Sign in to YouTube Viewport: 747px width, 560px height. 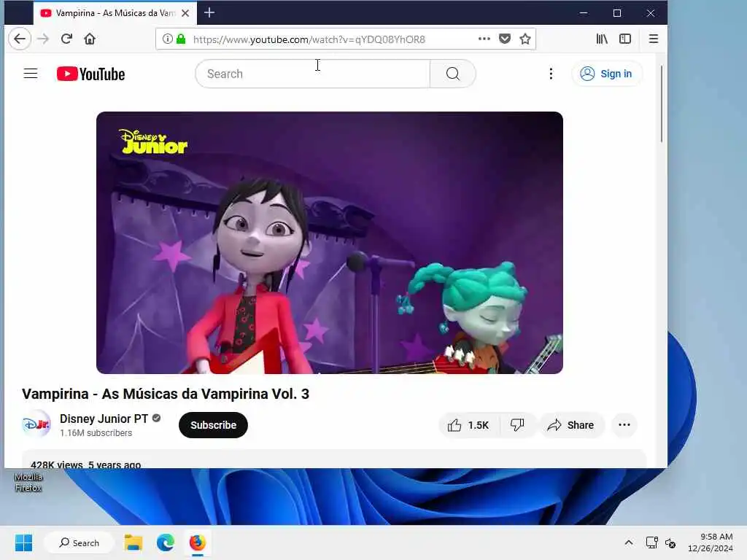point(606,74)
